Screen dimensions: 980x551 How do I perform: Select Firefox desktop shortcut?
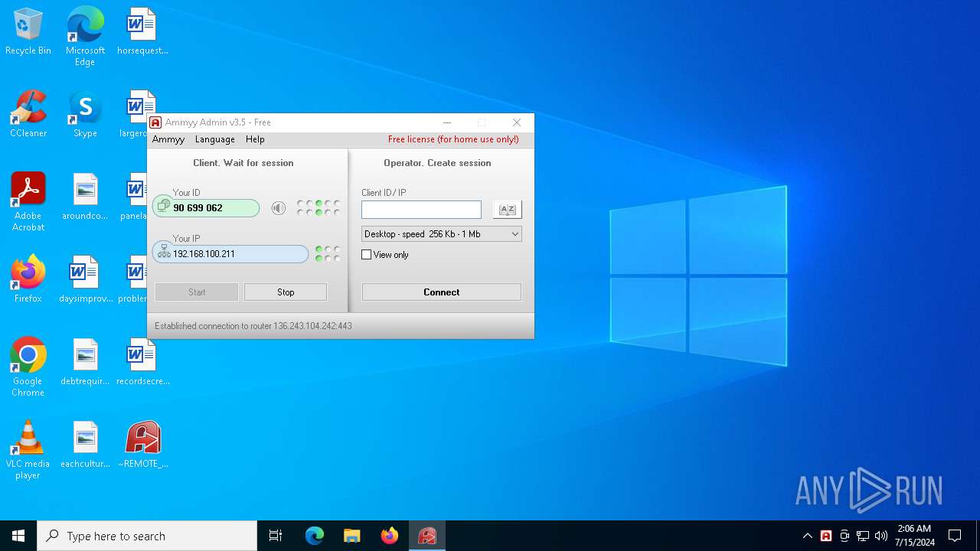click(x=28, y=280)
